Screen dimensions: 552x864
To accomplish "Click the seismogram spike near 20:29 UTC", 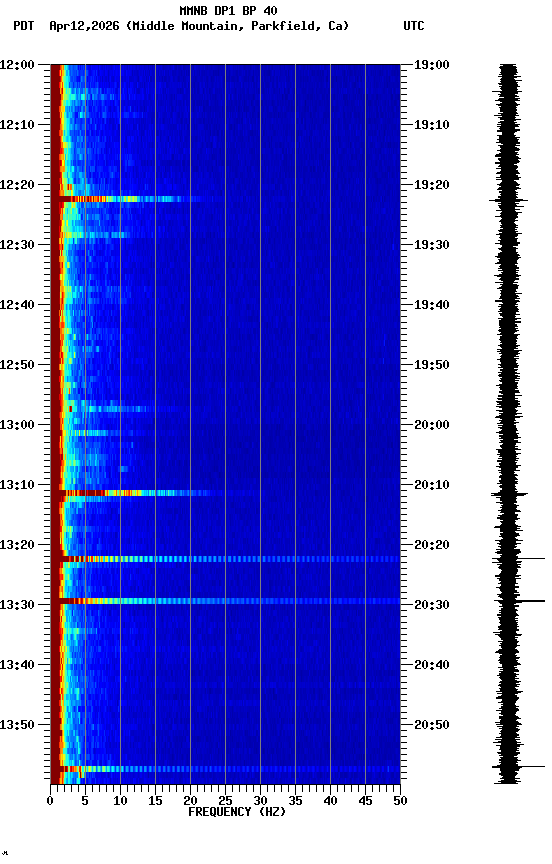I will [x=519, y=601].
